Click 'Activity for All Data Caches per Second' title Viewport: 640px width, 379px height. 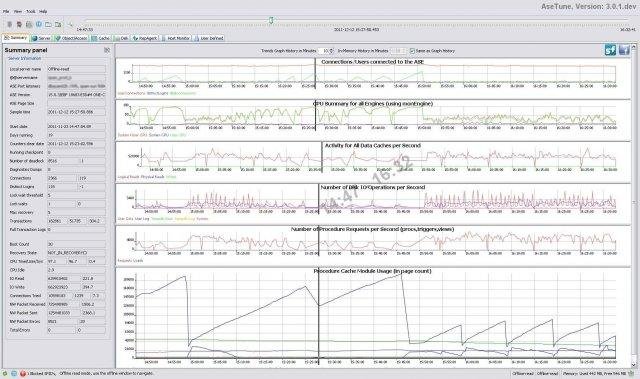pos(373,146)
